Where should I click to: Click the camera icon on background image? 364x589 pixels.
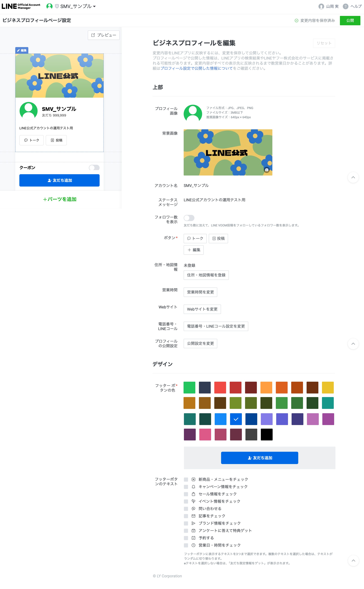click(266, 170)
